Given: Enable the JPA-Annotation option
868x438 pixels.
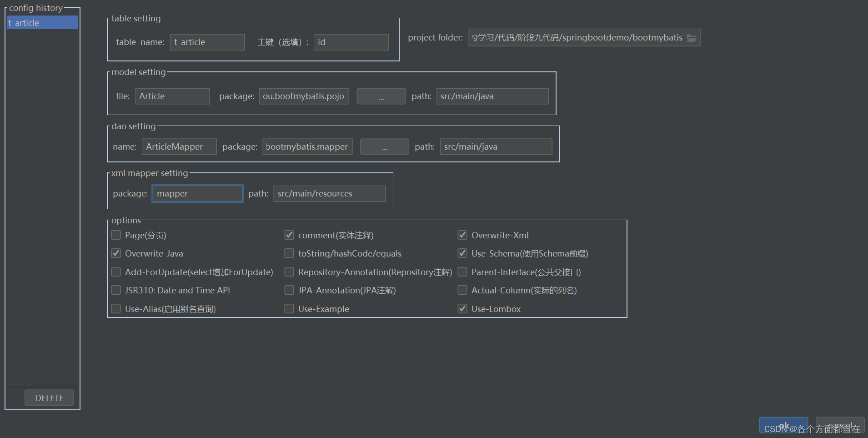Looking at the screenshot, I should point(289,290).
